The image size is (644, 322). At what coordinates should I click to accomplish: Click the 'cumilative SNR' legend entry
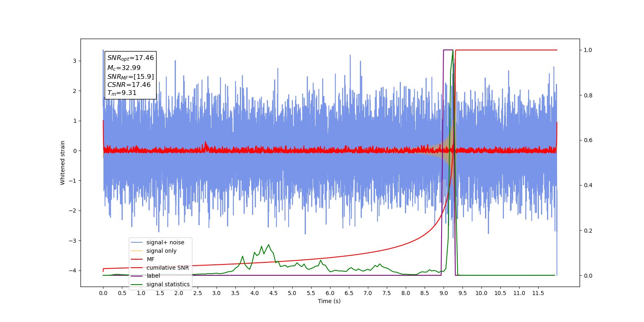(x=160, y=268)
